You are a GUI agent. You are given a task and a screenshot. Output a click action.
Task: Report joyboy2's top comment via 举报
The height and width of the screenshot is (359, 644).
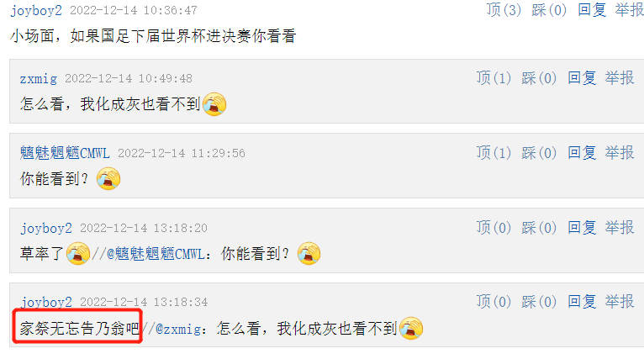629,10
